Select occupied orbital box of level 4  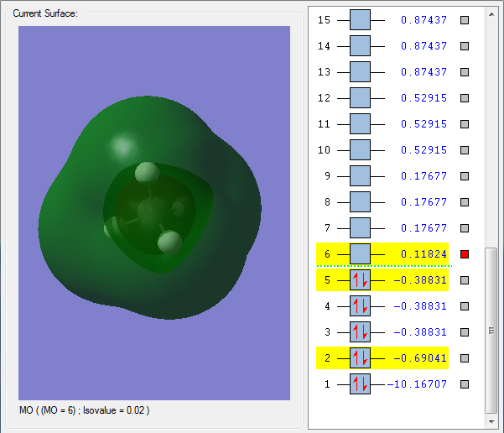pos(360,306)
